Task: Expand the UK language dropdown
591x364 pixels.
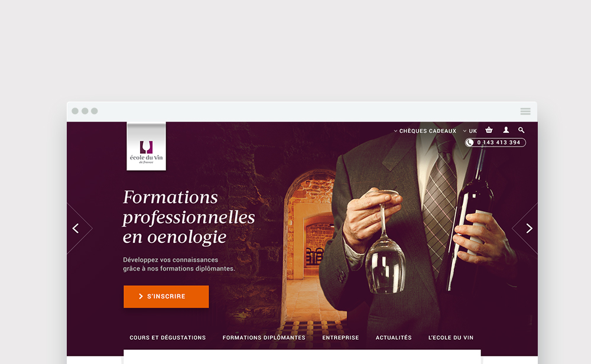Action: click(x=470, y=131)
